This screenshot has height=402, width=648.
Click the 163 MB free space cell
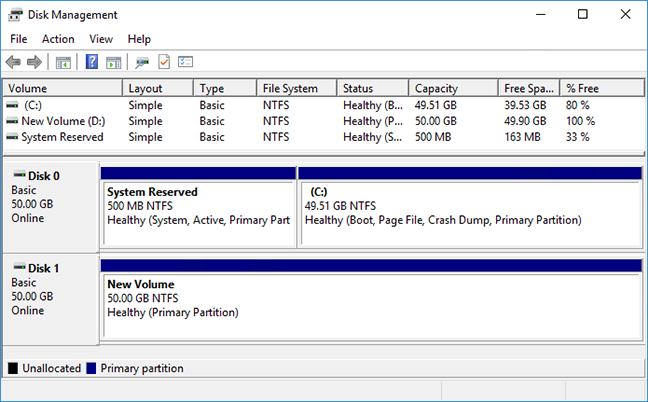tap(522, 137)
